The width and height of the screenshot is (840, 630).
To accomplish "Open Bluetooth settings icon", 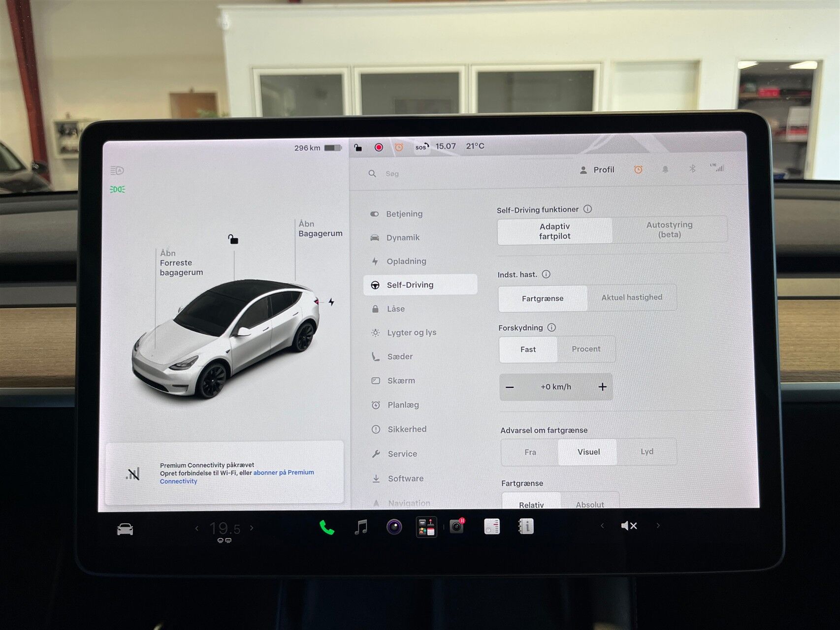I will [692, 169].
